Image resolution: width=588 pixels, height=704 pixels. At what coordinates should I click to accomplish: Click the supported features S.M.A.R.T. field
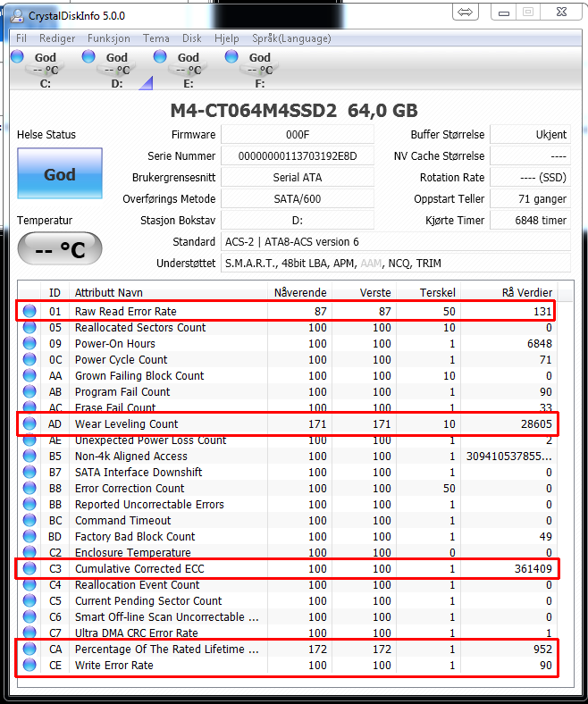tap(396, 264)
